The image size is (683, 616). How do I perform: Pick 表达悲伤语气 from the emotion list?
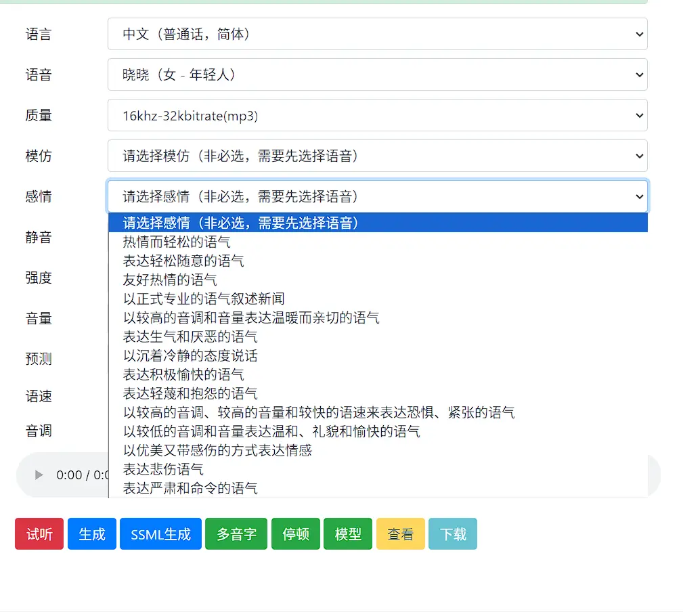pos(163,469)
